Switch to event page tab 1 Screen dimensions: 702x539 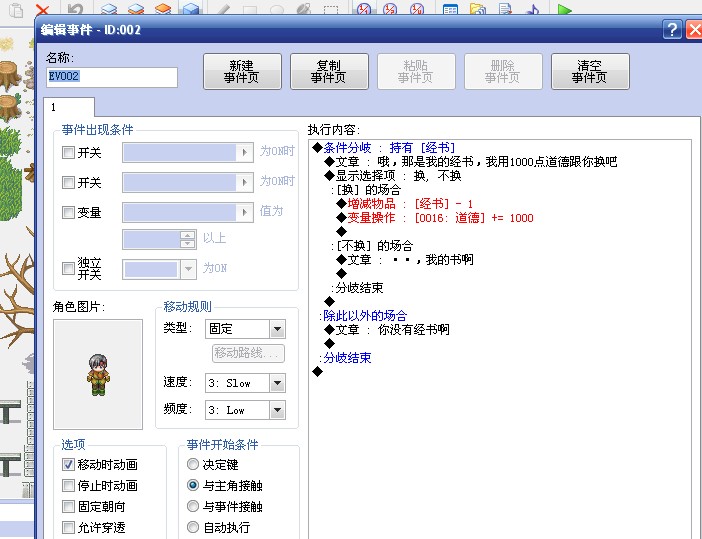pyautogui.click(x=69, y=107)
